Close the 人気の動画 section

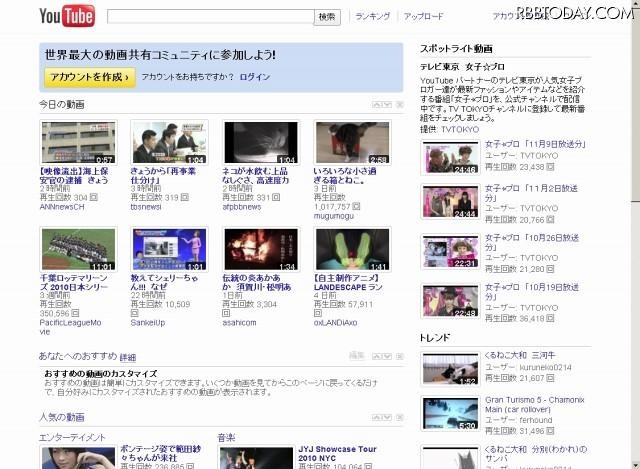click(x=399, y=417)
